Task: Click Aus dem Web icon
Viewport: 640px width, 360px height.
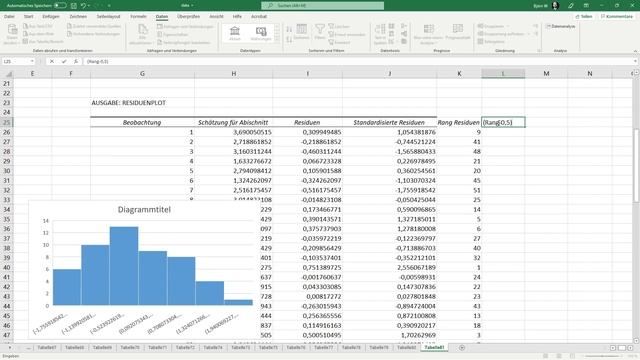Action: 25,34
